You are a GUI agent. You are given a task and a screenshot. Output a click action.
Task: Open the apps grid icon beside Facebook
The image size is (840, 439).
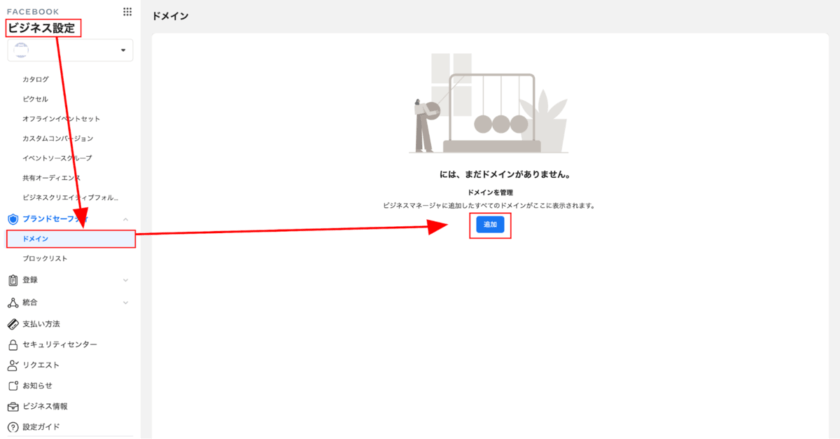pyautogui.click(x=127, y=12)
